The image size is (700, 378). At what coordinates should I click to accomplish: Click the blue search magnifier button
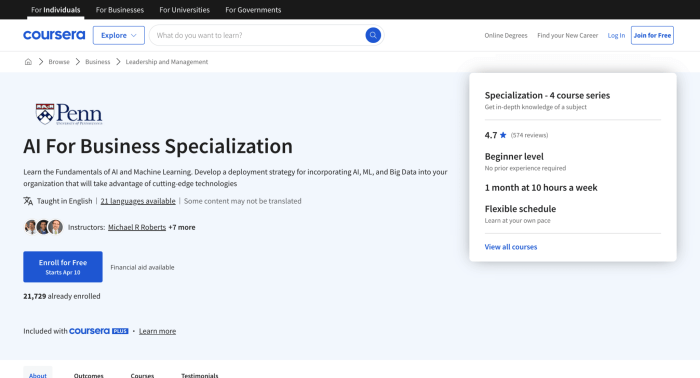(x=373, y=35)
